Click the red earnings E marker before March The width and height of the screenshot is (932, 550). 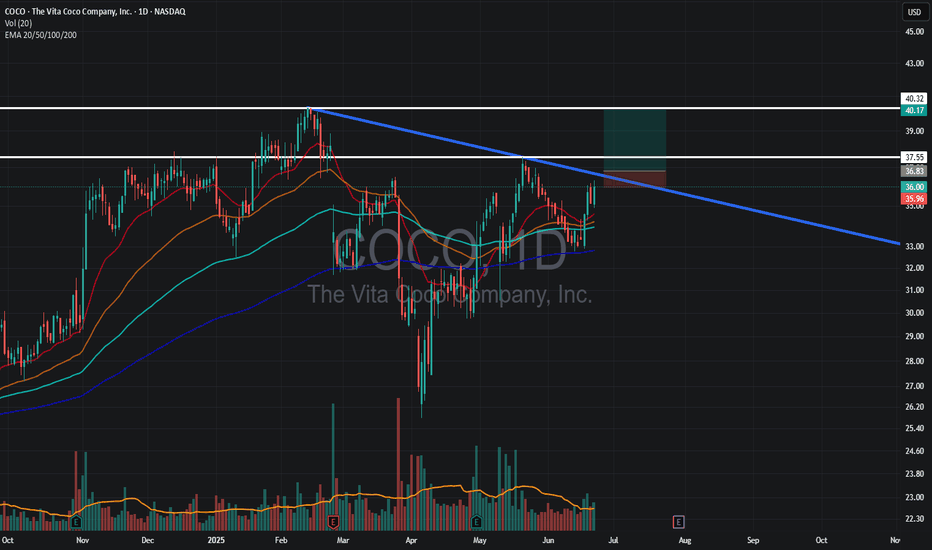point(333,523)
